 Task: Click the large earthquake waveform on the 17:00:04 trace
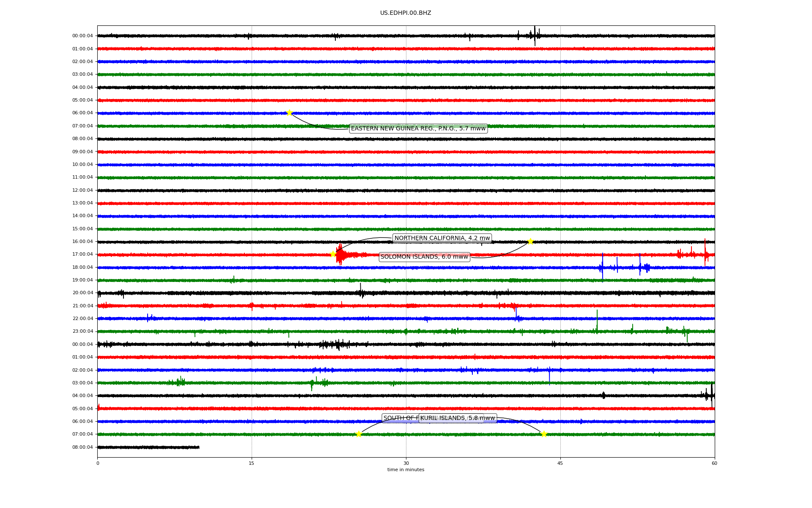341,254
